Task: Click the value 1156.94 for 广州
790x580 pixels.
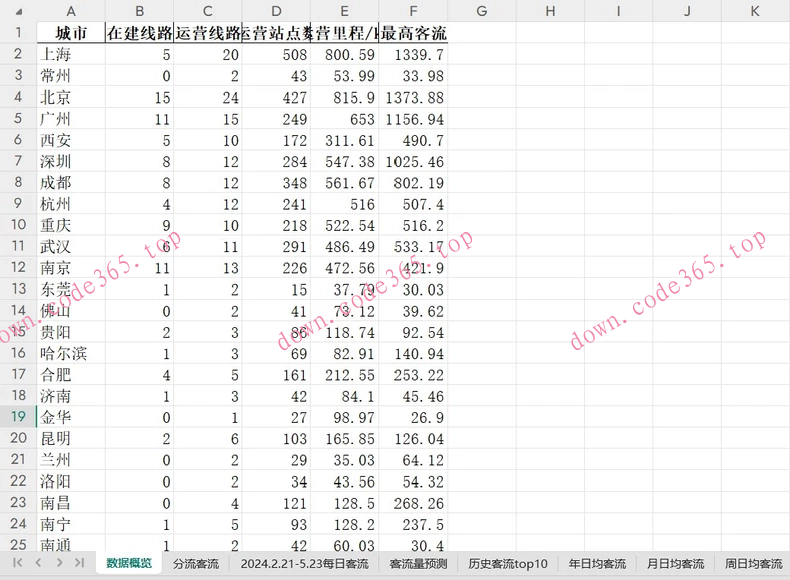Action: click(413, 119)
